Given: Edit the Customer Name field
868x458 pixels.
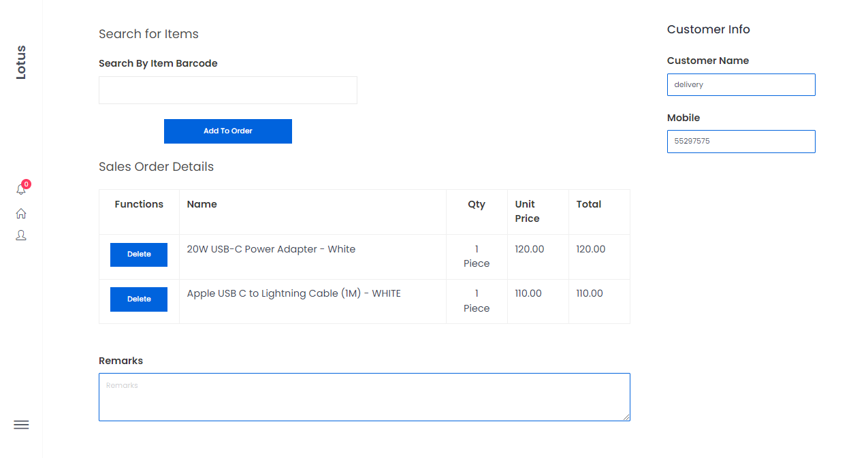Looking at the screenshot, I should pos(741,84).
